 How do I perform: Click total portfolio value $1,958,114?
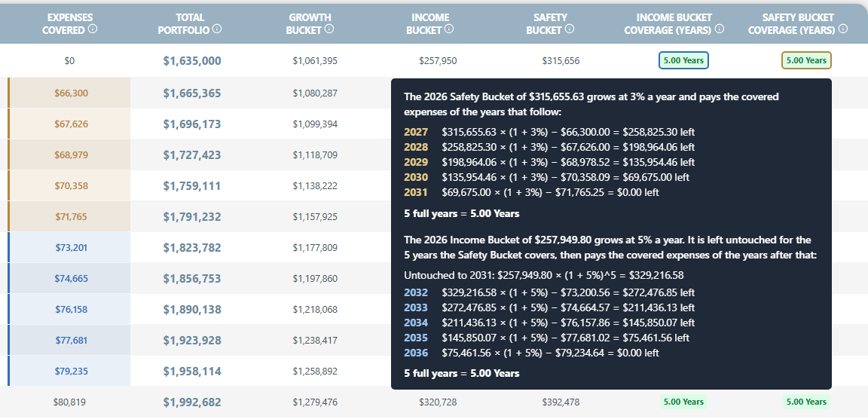192,372
